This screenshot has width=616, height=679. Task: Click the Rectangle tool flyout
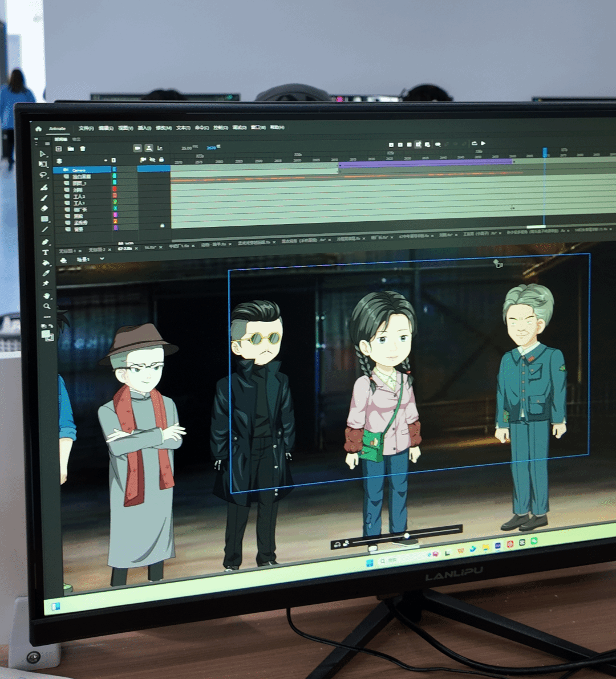tap(45, 219)
